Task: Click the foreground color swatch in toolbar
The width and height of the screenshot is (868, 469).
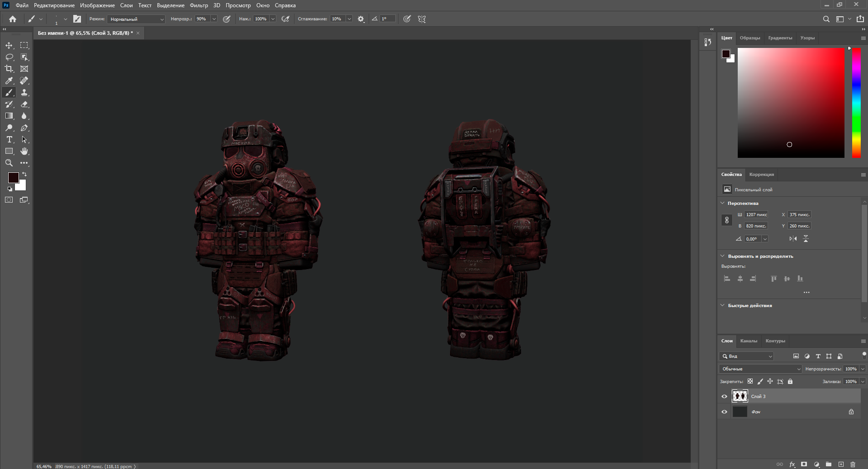Action: coord(13,178)
